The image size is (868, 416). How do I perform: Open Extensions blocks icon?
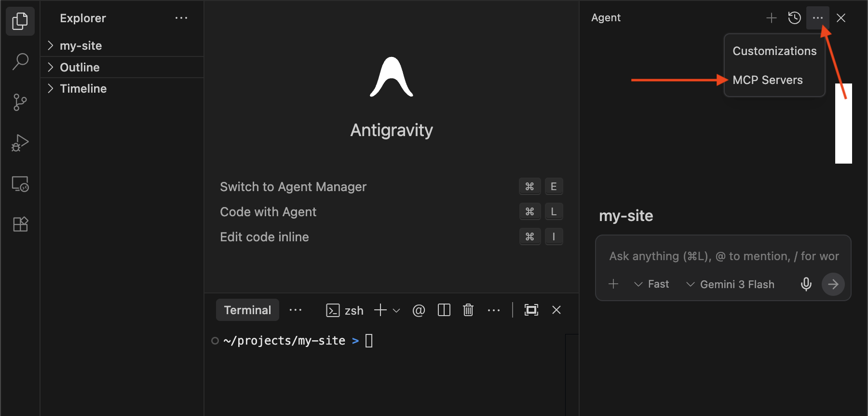pos(20,224)
